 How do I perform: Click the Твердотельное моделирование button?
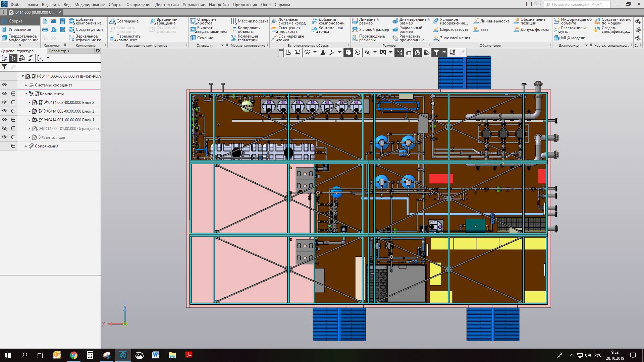[x=20, y=38]
